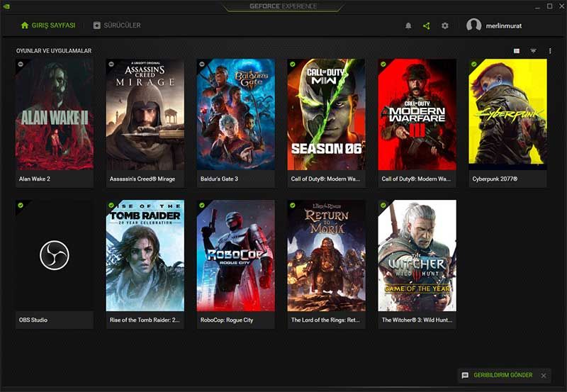Screen dimensions: 567x392
Task: Click the Modern Warfare III checkmark badge
Action: 383,64
